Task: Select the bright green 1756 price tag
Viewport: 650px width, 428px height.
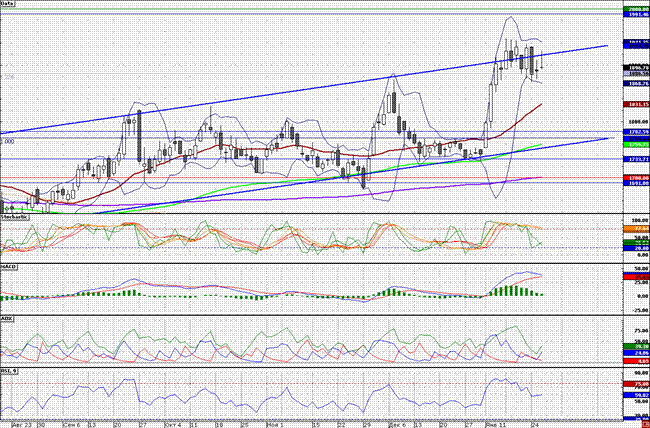Action: tap(636, 144)
